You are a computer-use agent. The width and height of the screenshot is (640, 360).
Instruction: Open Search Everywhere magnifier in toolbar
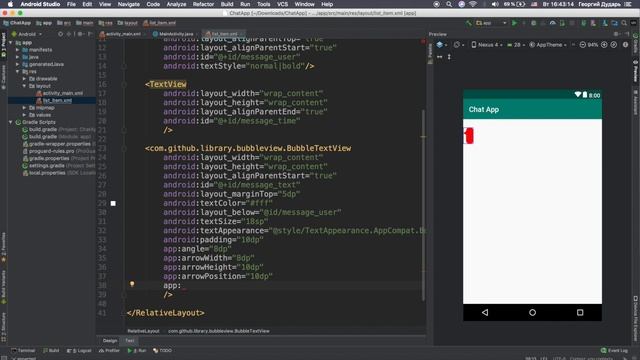[624, 23]
